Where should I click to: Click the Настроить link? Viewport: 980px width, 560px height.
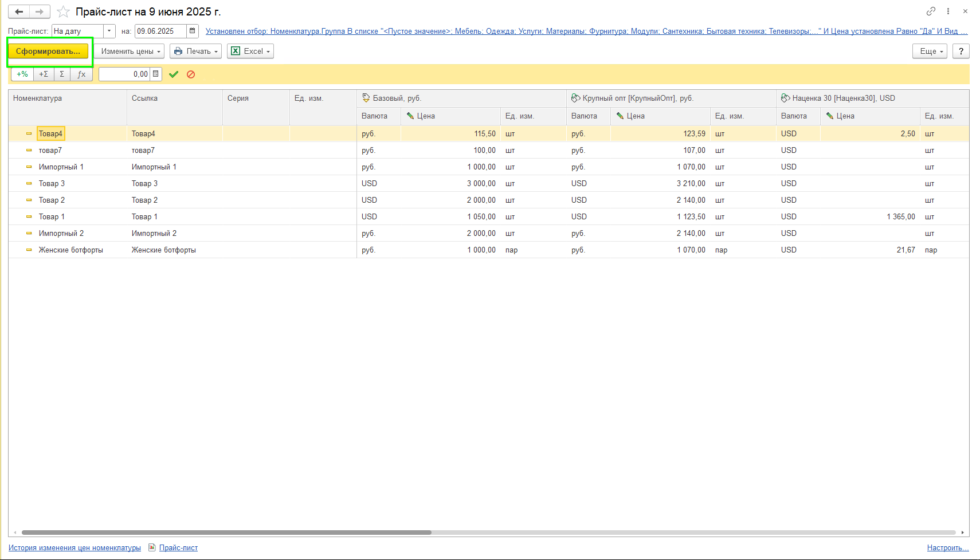click(948, 548)
